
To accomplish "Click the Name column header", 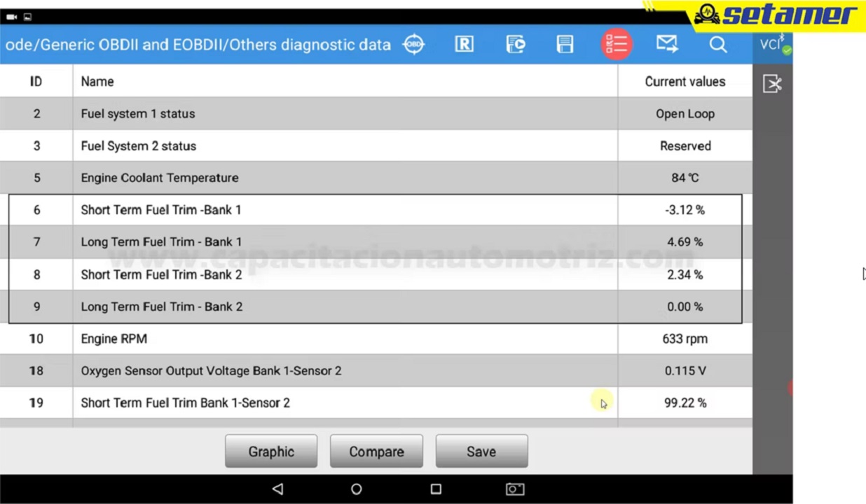I will [97, 81].
